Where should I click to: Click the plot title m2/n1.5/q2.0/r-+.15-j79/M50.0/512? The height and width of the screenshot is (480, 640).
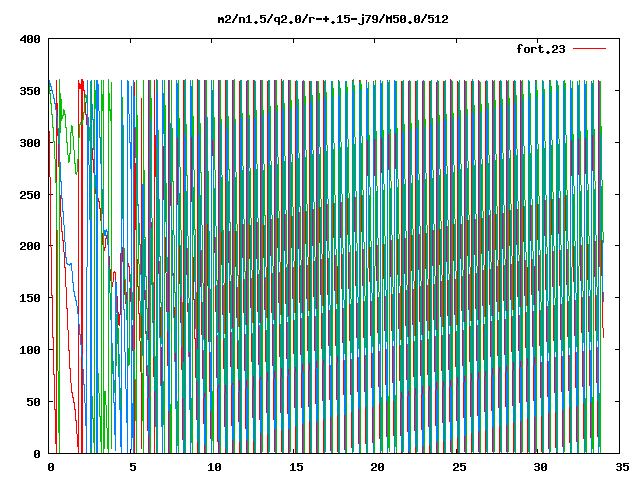333,19
